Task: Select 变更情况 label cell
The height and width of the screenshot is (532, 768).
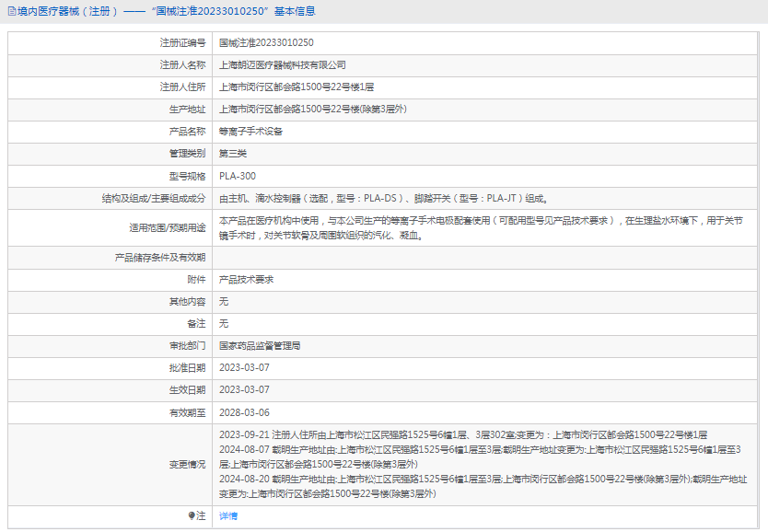Action: [110, 465]
